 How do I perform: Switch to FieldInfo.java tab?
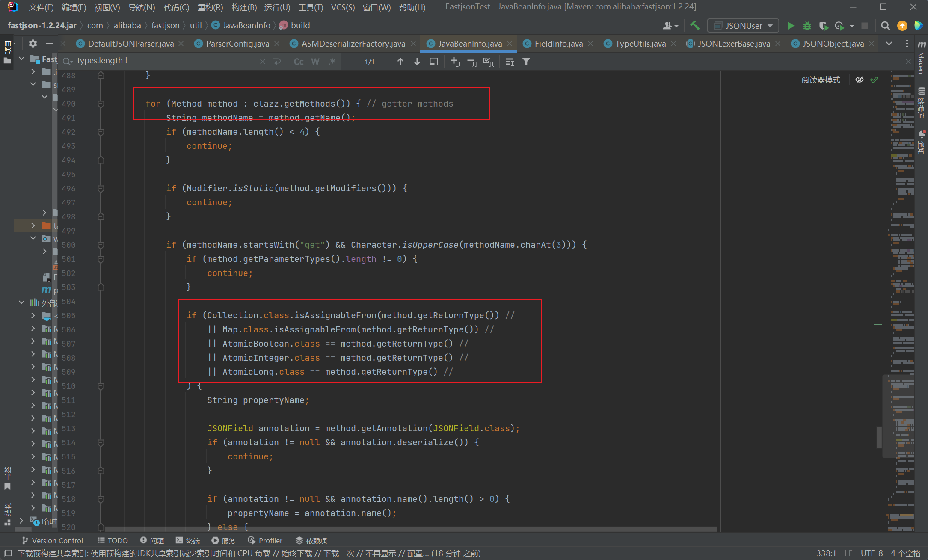click(x=558, y=44)
